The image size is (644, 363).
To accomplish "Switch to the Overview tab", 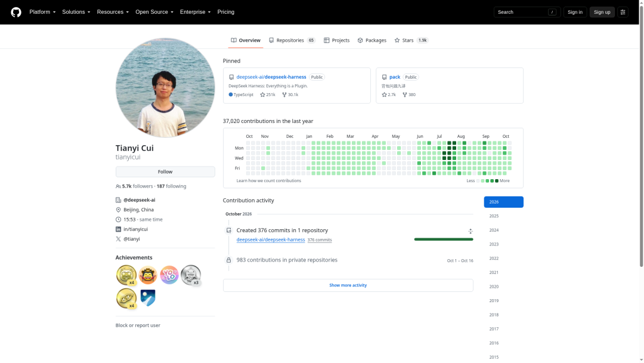I will coord(246,40).
